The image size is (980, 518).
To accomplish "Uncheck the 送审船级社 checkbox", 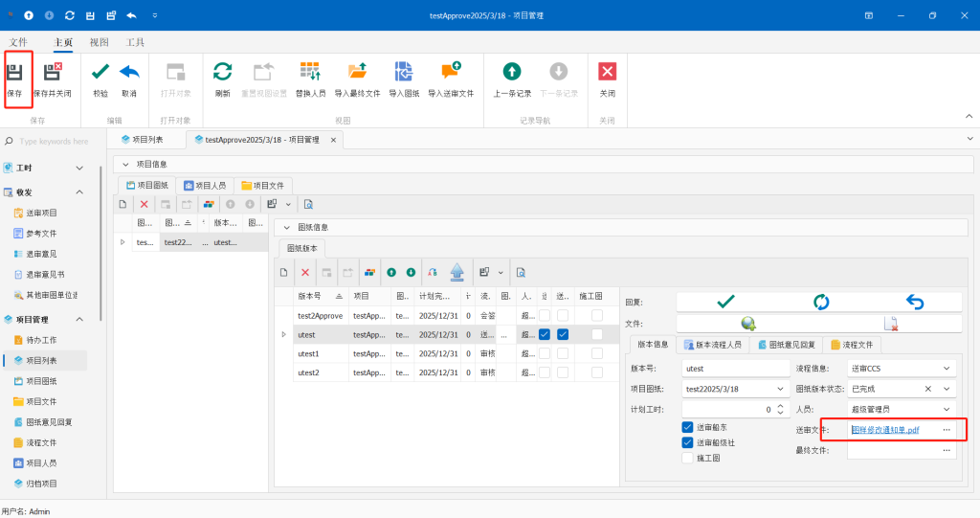I will coord(687,442).
